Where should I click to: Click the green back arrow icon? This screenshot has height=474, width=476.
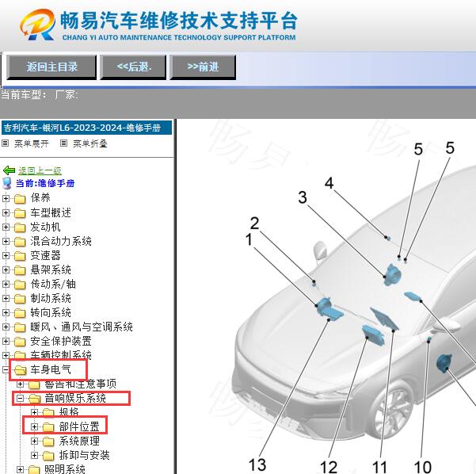coord(9,170)
